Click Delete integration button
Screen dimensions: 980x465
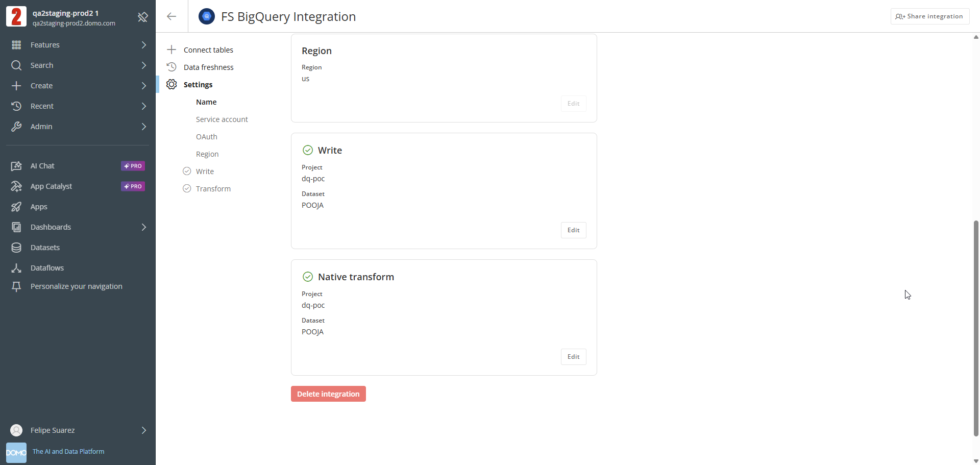tap(328, 394)
